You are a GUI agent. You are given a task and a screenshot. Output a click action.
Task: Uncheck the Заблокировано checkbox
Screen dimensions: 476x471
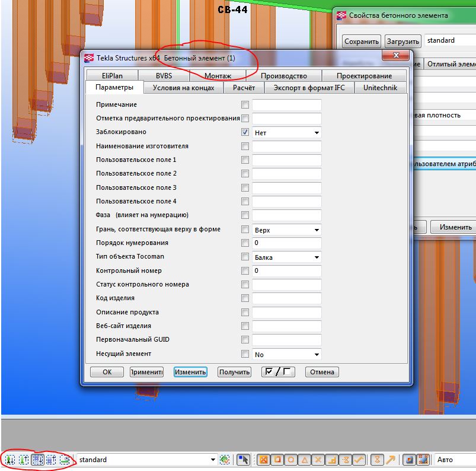pyautogui.click(x=245, y=132)
